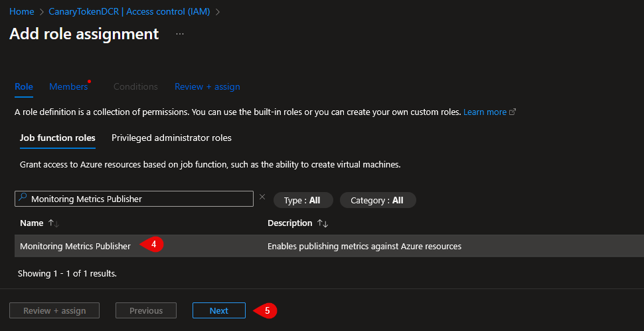Select the Conditions tab
Image resolution: width=644 pixels, height=331 pixels.
point(135,87)
